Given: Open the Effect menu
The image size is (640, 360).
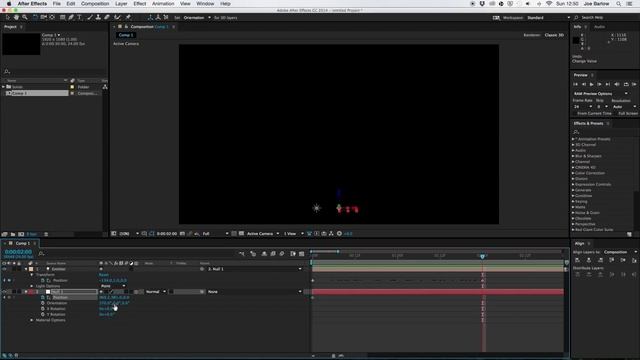Looking at the screenshot, I should [140, 4].
